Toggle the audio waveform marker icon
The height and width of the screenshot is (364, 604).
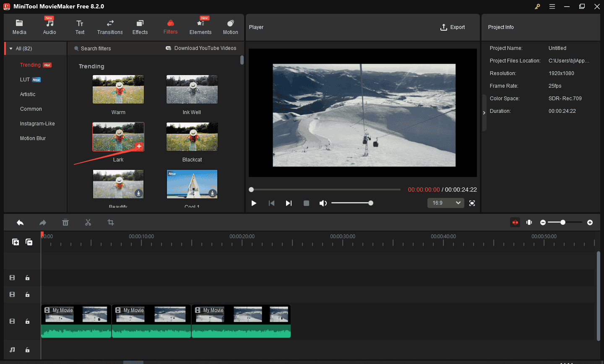pyautogui.click(x=529, y=222)
